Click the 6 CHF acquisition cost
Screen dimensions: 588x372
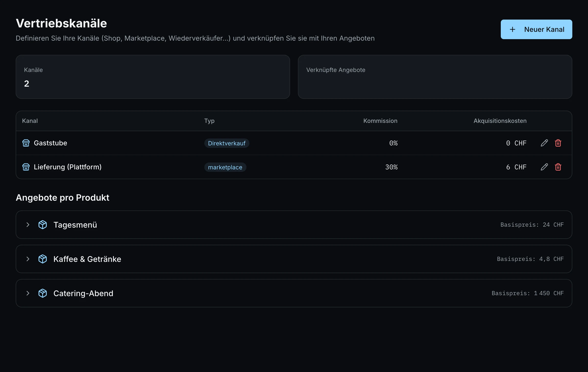point(516,167)
